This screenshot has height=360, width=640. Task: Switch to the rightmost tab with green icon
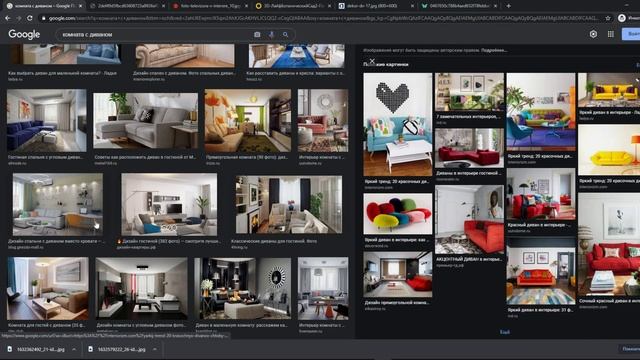coord(458,6)
